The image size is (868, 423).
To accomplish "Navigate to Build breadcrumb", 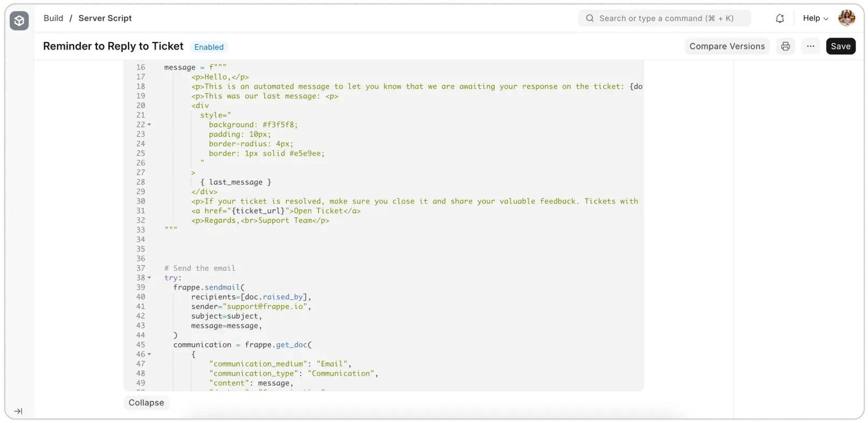I will point(53,18).
